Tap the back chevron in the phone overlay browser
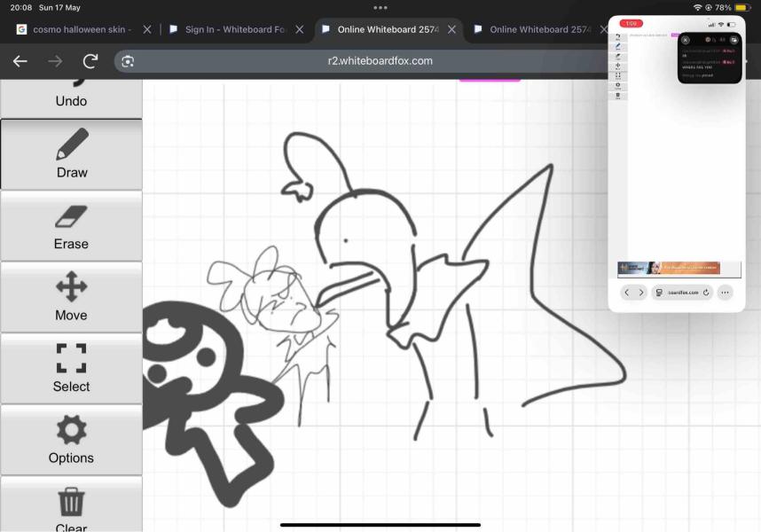This screenshot has height=532, width=761. tap(626, 293)
